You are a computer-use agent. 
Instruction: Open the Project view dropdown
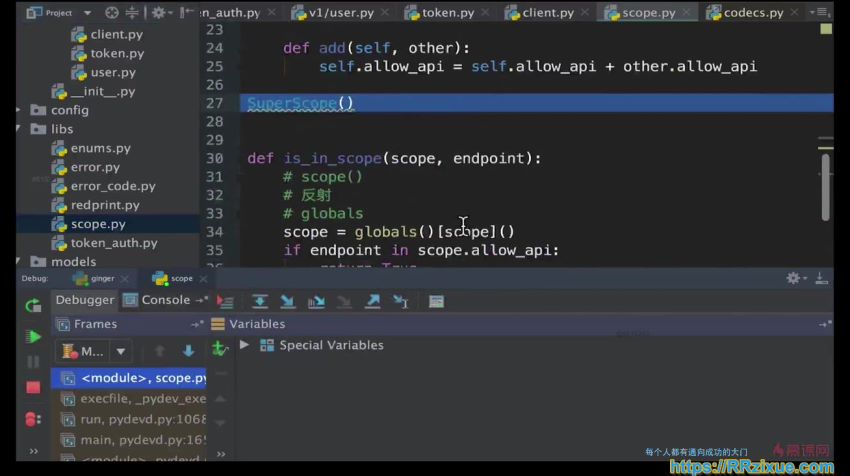(x=89, y=13)
